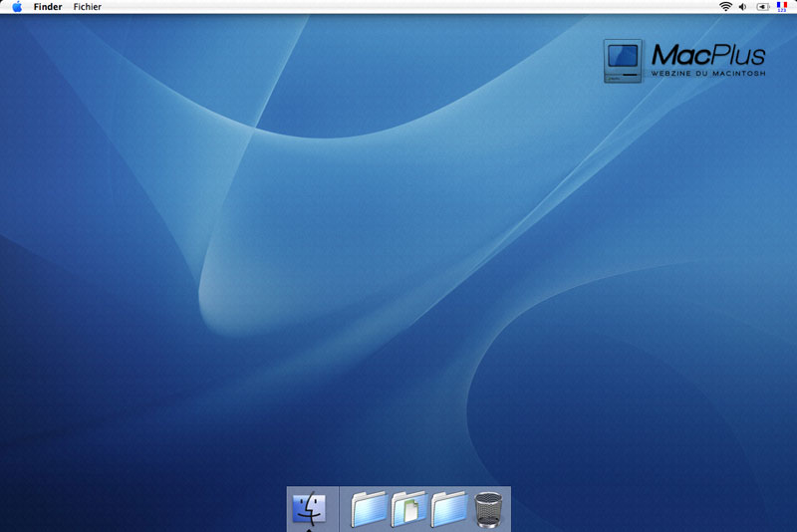Open the Finder menu
Screen dimensions: 797x532
coord(48,7)
